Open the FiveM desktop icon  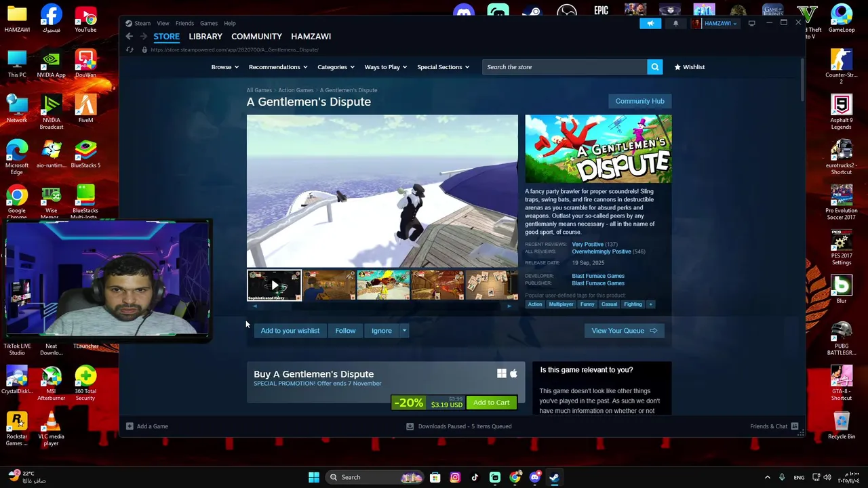coord(85,108)
